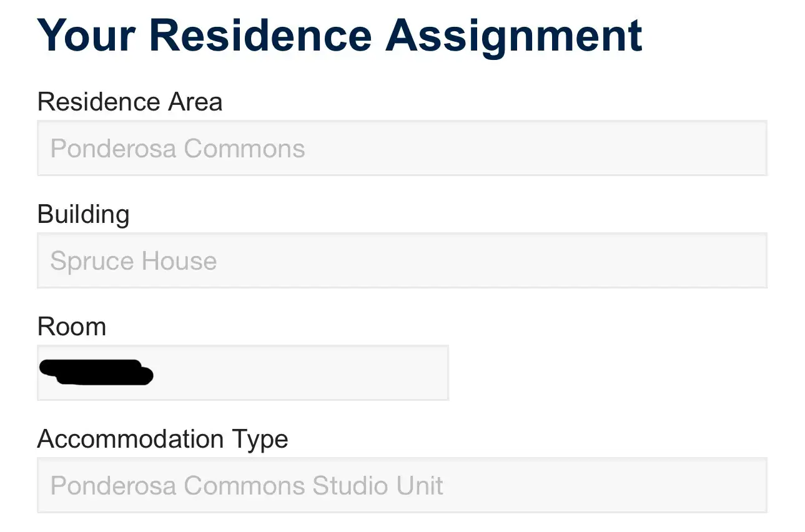805x532 pixels.
Task: Focus the Accommodation Type input field
Action: pos(402,485)
